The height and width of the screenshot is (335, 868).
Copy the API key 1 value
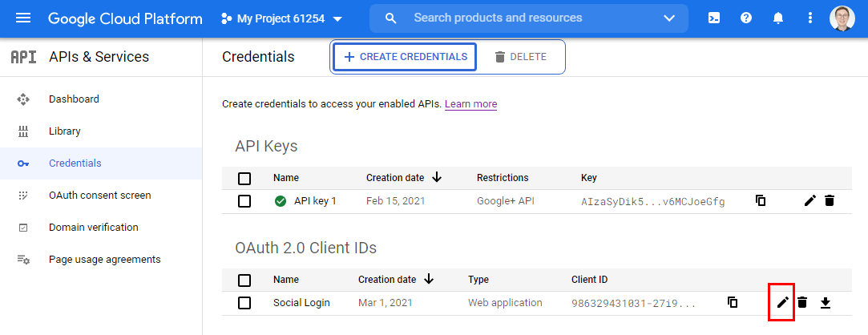(761, 201)
